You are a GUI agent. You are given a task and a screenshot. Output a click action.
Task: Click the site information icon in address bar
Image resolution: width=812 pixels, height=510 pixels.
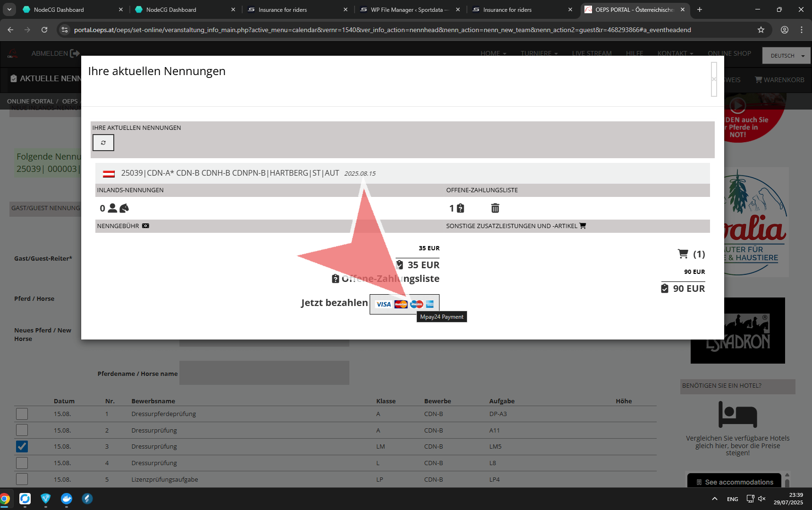(x=65, y=30)
